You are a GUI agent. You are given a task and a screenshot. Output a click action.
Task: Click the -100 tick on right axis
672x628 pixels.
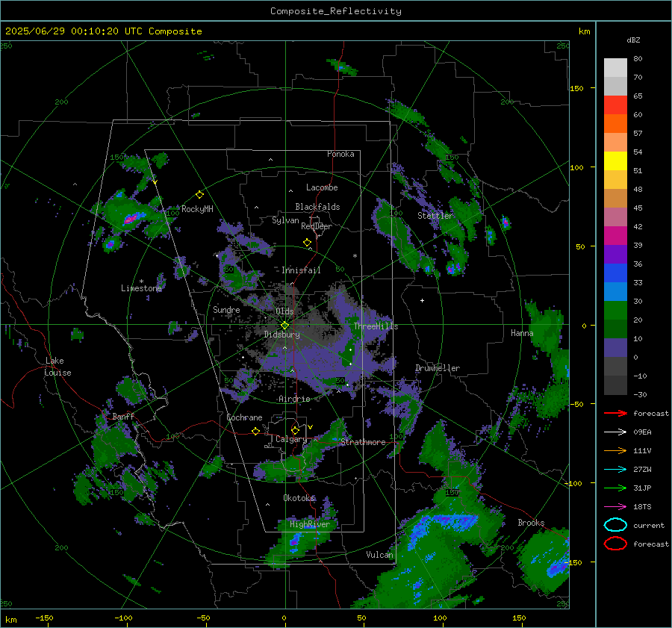(573, 483)
